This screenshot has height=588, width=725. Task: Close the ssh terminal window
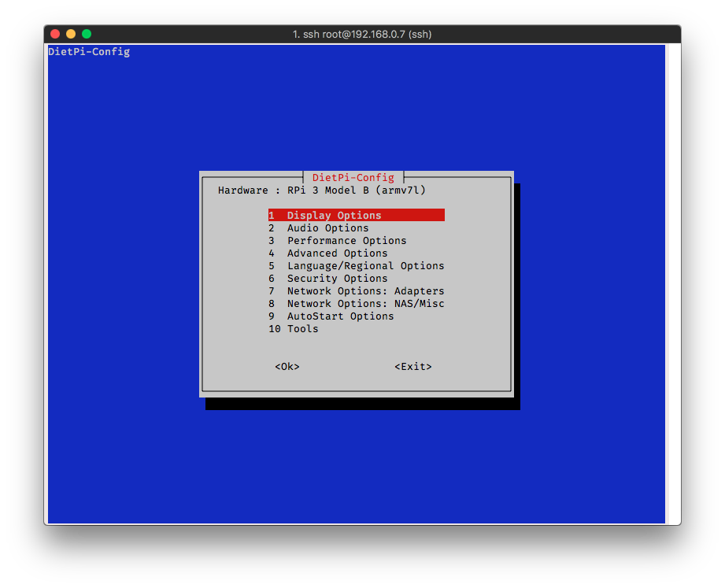click(55, 34)
